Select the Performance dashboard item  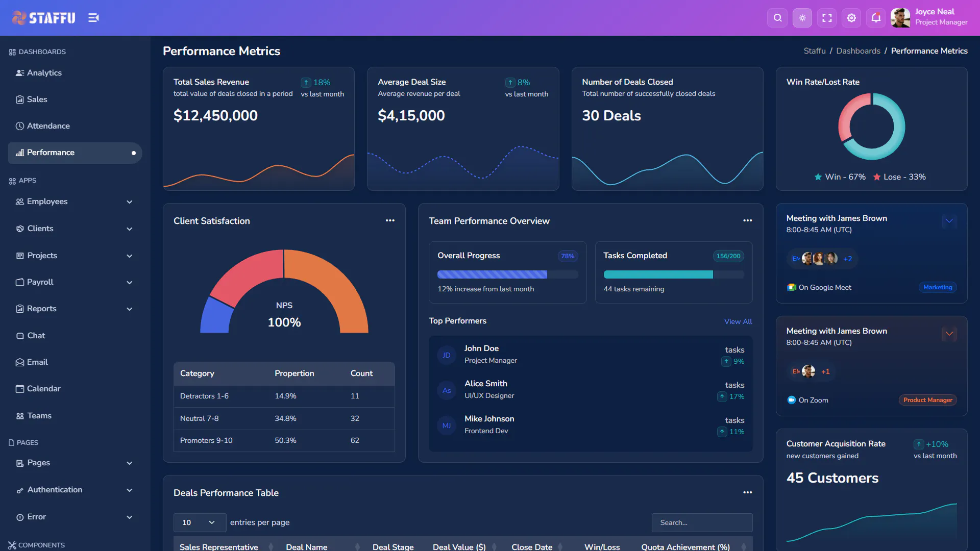pyautogui.click(x=75, y=153)
